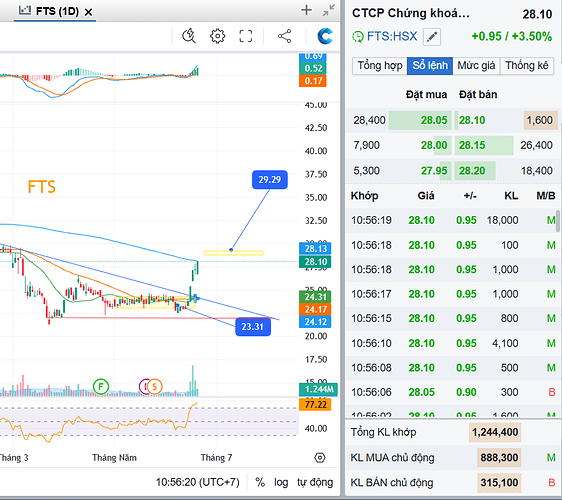The height and width of the screenshot is (500, 562).
Task: Select the trade row at 10:56:10
Action: click(x=451, y=343)
